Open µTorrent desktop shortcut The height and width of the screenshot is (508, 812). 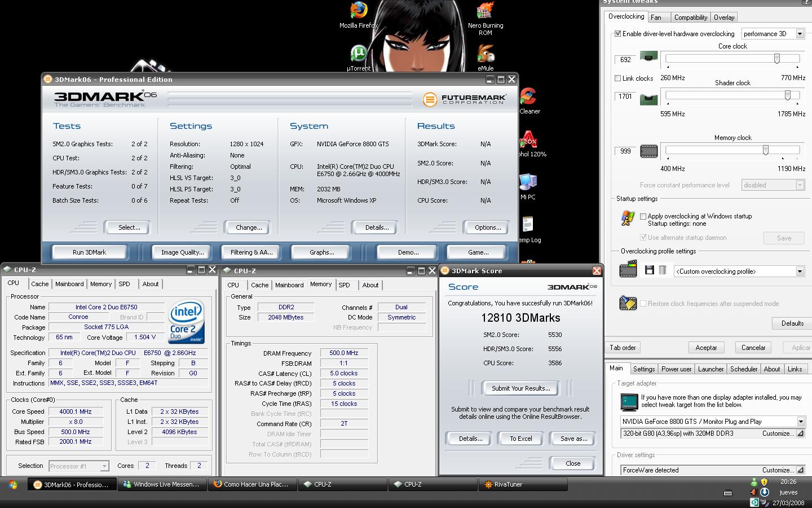(359, 58)
